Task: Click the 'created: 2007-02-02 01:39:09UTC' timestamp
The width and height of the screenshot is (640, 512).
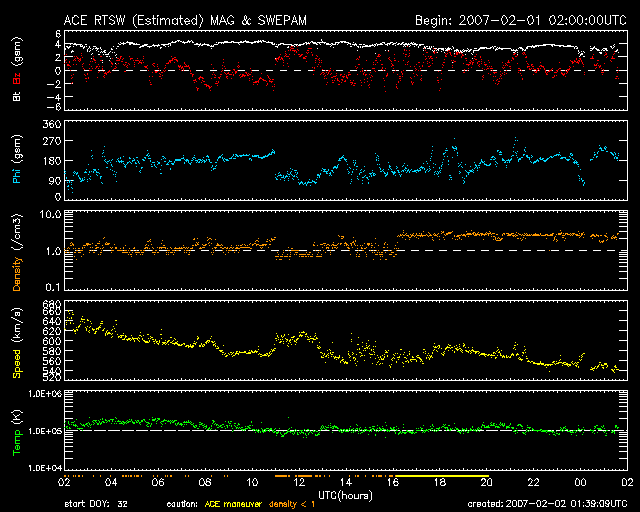Action: coord(547,504)
